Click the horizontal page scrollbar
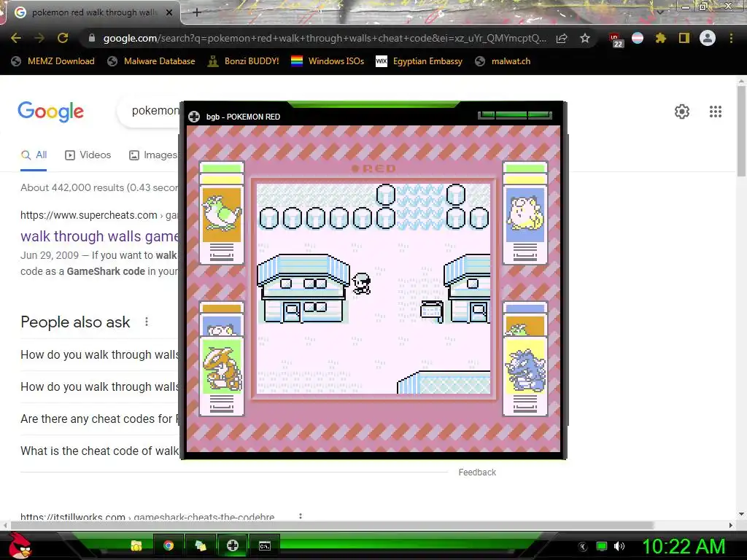747x560 pixels. [x=332, y=525]
